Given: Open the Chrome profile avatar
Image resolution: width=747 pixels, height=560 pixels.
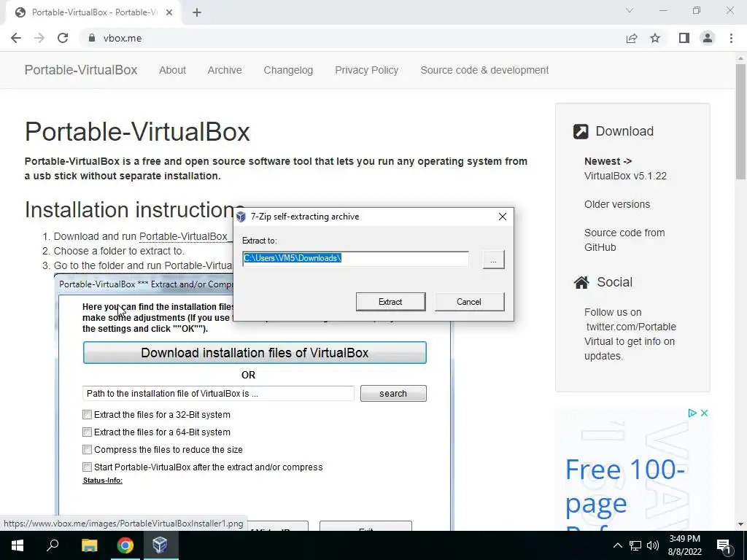Looking at the screenshot, I should click(x=708, y=38).
